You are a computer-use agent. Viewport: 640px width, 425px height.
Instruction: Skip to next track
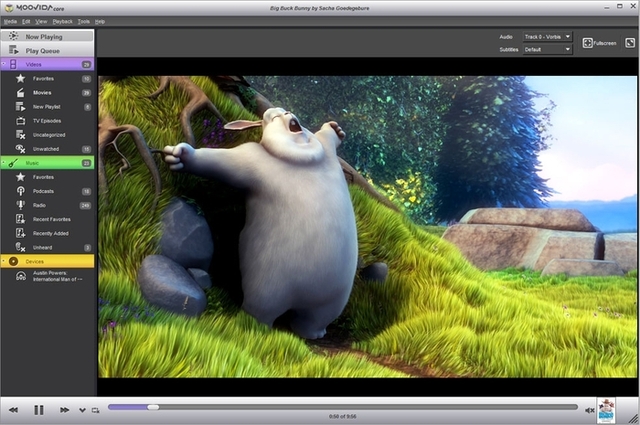[x=64, y=410]
